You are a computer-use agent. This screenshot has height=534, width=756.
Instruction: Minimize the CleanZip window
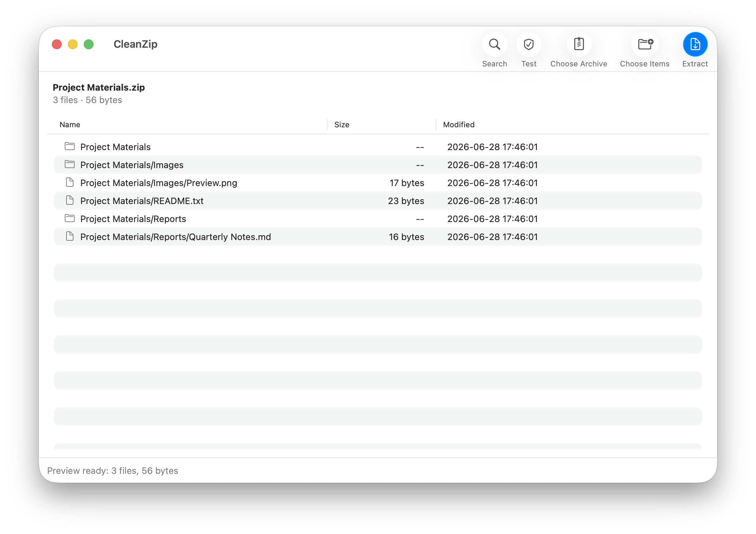click(x=73, y=44)
